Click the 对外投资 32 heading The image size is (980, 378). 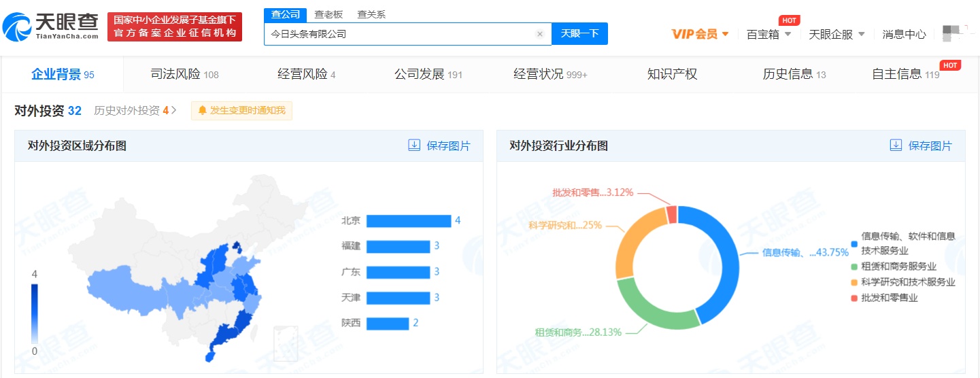(48, 111)
